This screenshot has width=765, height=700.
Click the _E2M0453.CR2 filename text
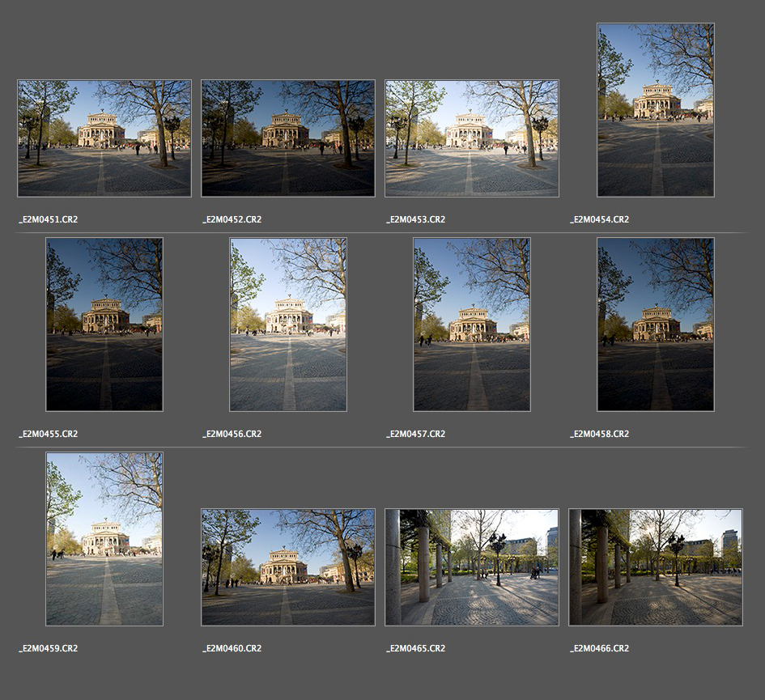click(416, 219)
